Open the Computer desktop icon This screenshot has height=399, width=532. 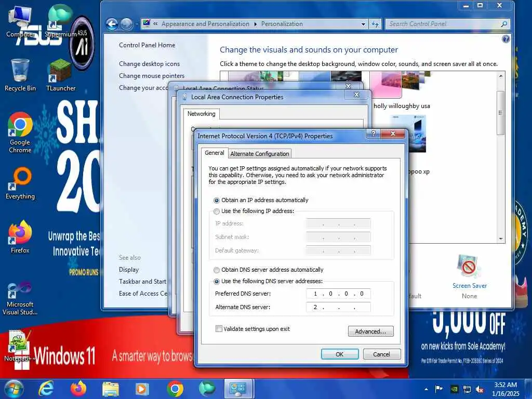click(20, 21)
